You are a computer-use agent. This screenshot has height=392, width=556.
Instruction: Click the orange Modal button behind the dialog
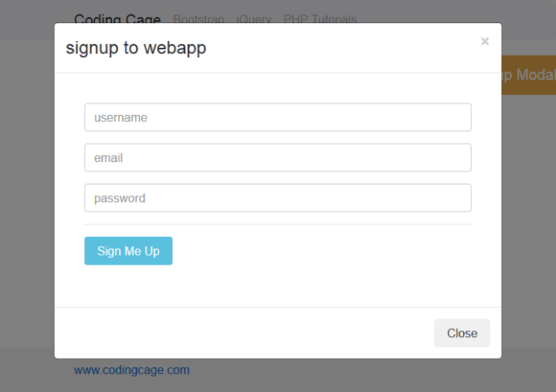point(528,75)
